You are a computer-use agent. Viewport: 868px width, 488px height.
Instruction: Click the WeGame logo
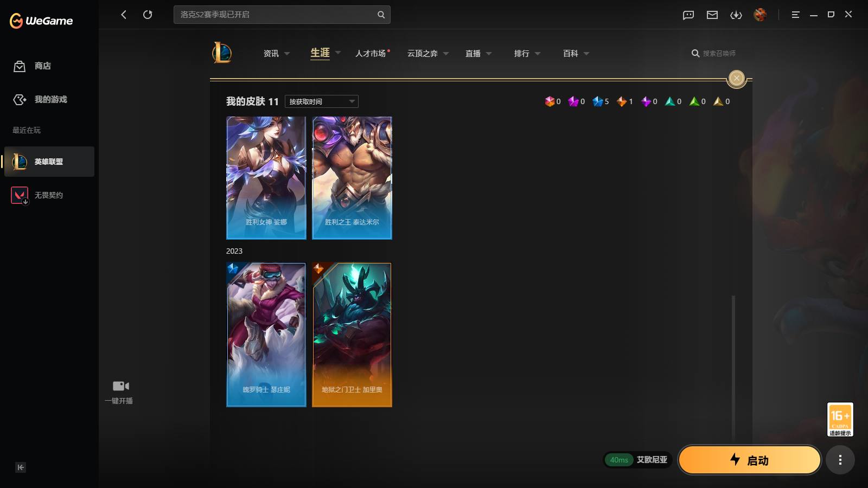point(41,21)
